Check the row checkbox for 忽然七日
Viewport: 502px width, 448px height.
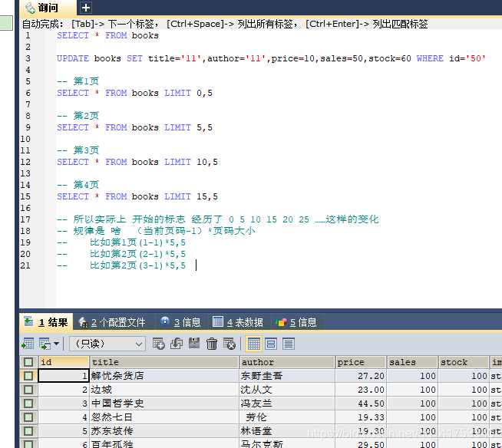click(28, 417)
